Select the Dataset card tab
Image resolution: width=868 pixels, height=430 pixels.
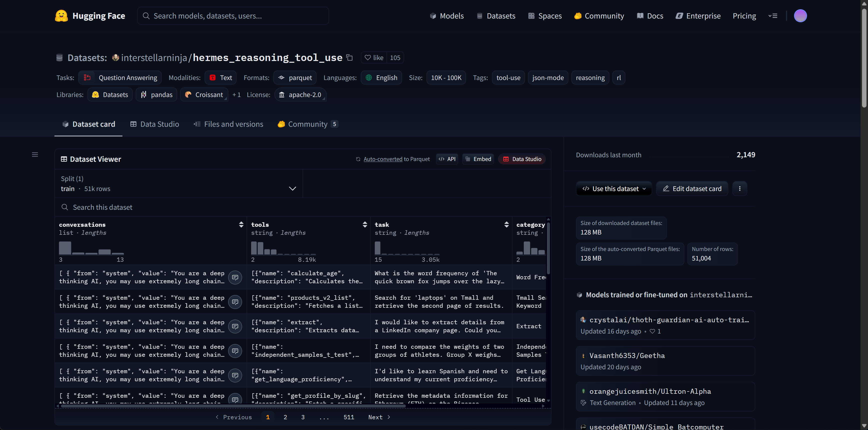[89, 124]
